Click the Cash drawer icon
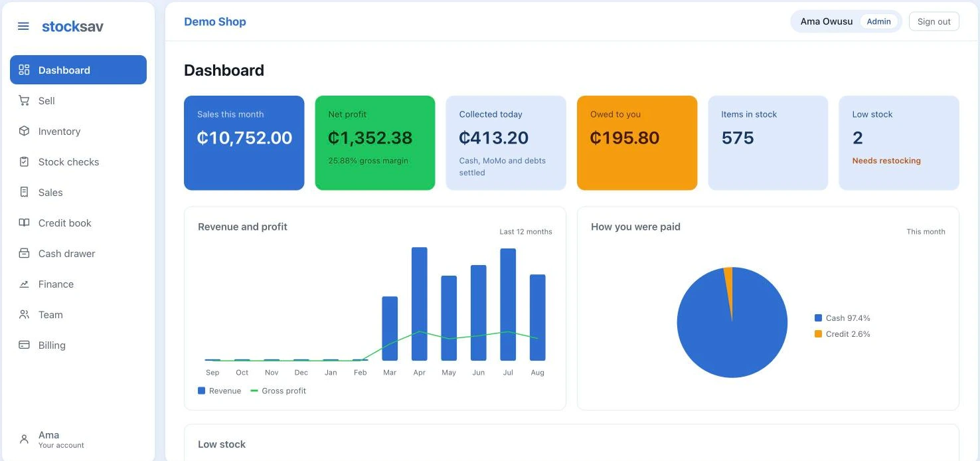Image resolution: width=980 pixels, height=461 pixels. 24,253
